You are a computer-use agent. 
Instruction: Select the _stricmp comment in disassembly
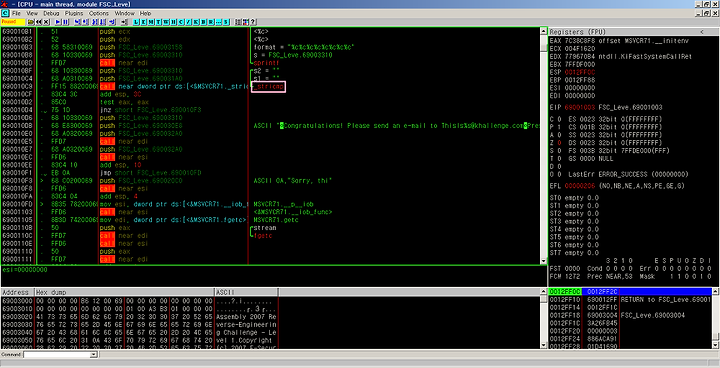[269, 86]
